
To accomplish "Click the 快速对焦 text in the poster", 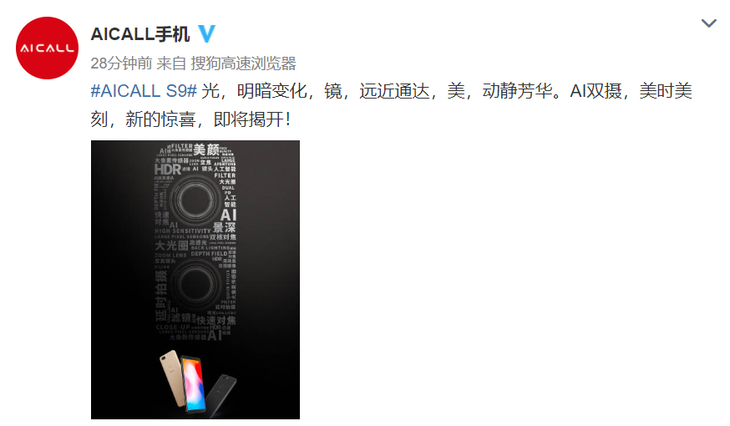I will (x=216, y=320).
